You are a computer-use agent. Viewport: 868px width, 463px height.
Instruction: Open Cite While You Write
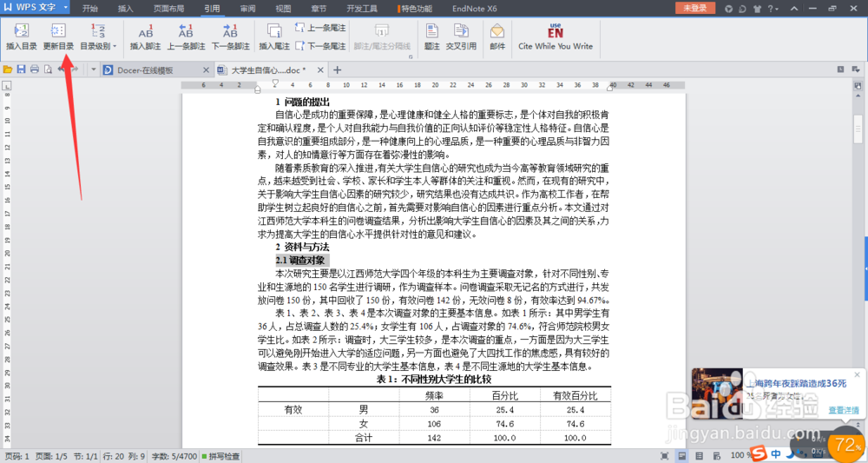(x=556, y=37)
